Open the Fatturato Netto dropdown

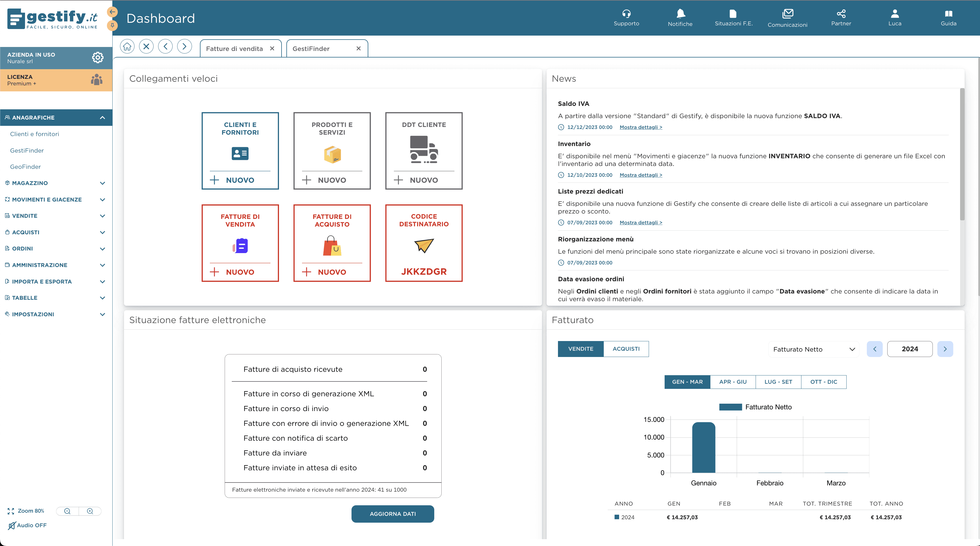click(x=814, y=349)
